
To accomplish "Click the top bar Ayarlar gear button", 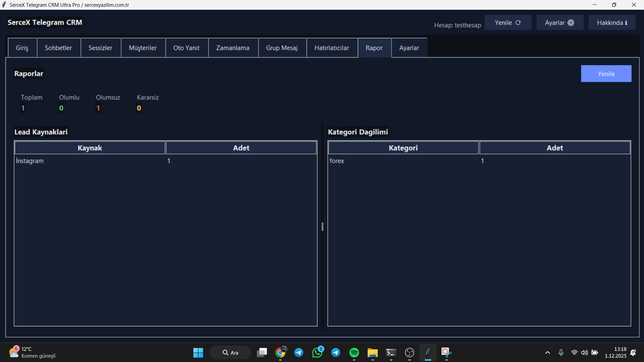I will click(x=559, y=22).
